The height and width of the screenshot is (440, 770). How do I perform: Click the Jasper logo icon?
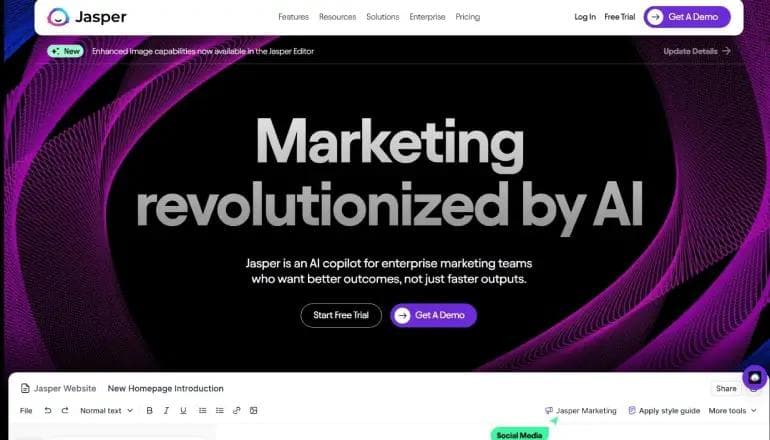tap(58, 17)
